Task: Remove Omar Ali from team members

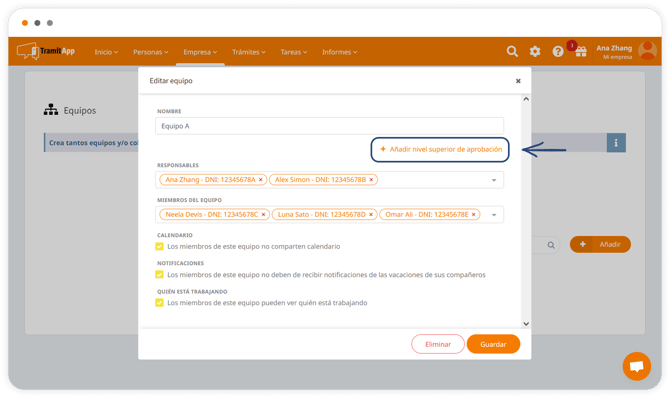Action: (x=473, y=215)
